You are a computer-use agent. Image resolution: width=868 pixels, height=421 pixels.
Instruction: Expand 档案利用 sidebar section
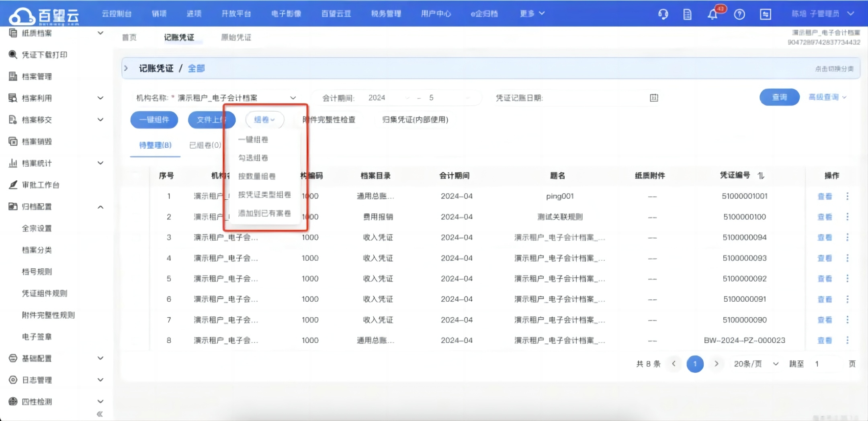click(x=100, y=98)
